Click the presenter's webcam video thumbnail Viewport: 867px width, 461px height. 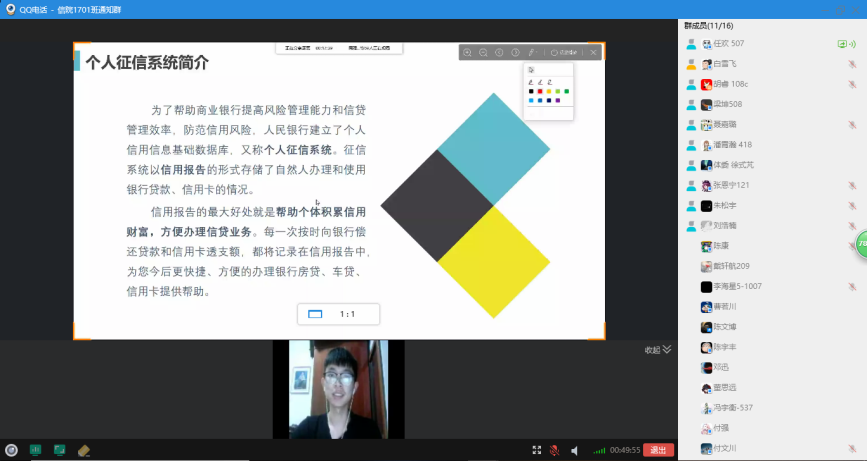tap(338, 389)
